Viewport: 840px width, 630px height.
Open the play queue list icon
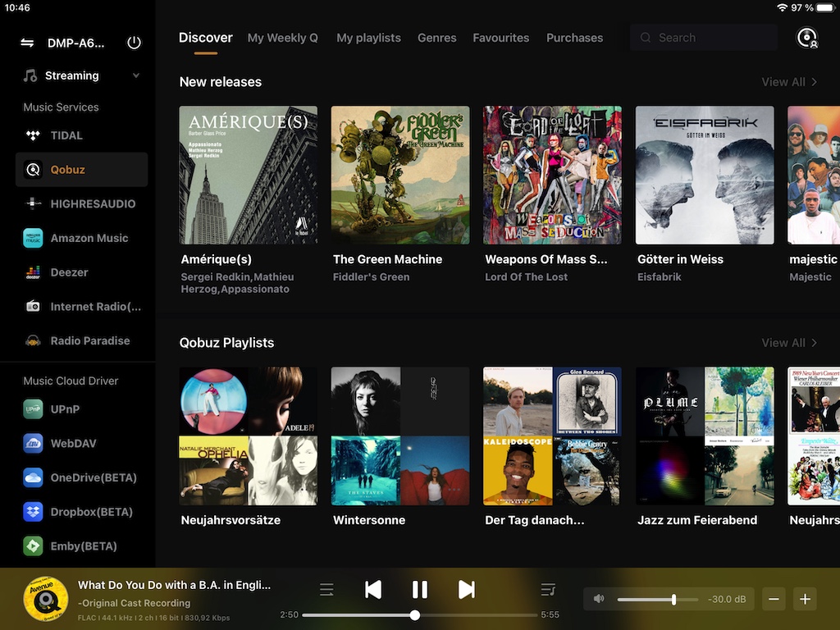click(x=326, y=590)
